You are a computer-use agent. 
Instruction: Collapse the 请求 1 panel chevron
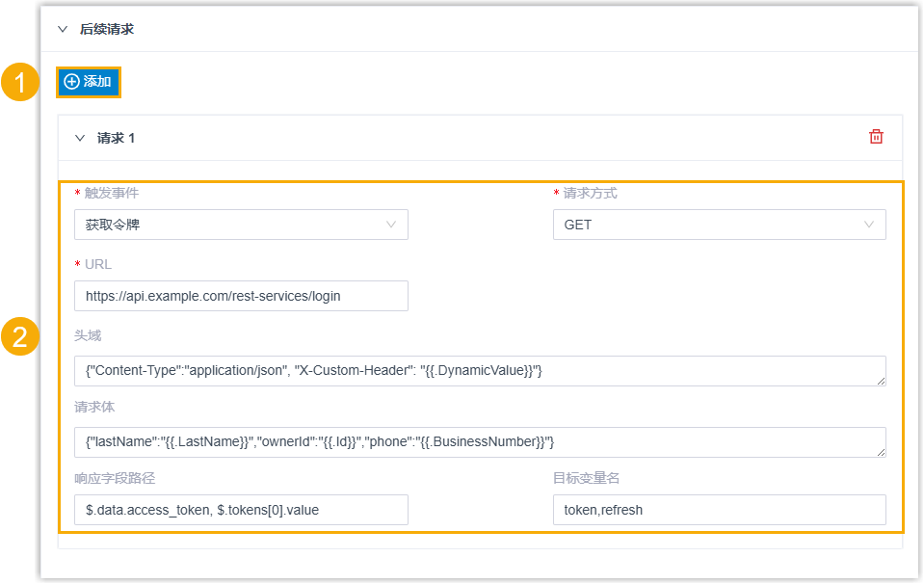[x=80, y=138]
